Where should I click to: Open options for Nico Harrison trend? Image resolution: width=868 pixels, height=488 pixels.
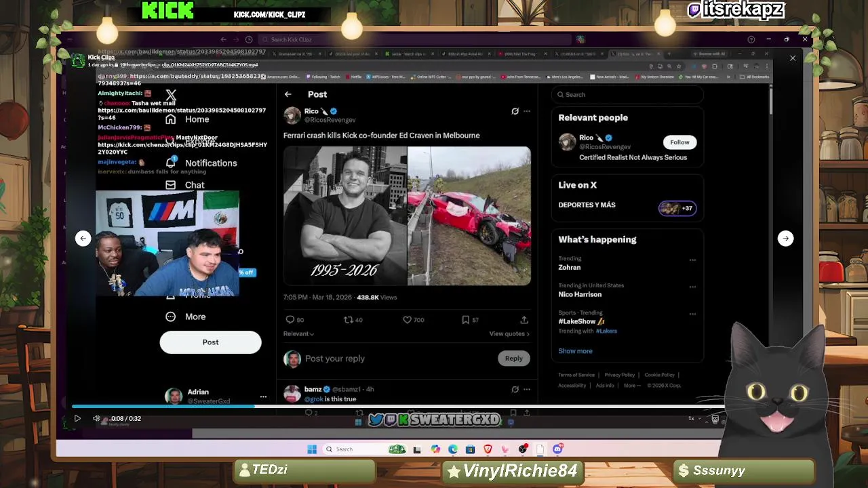[692, 287]
